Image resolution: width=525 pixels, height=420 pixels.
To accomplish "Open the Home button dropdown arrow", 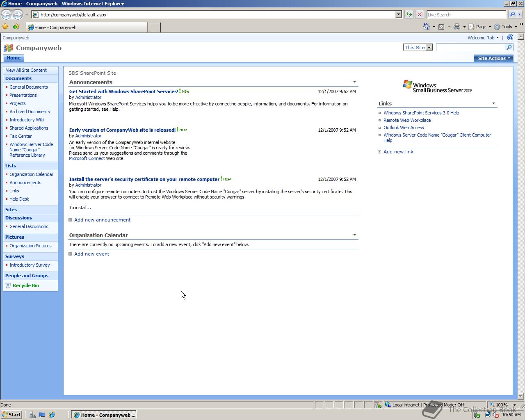I will 434,27.
